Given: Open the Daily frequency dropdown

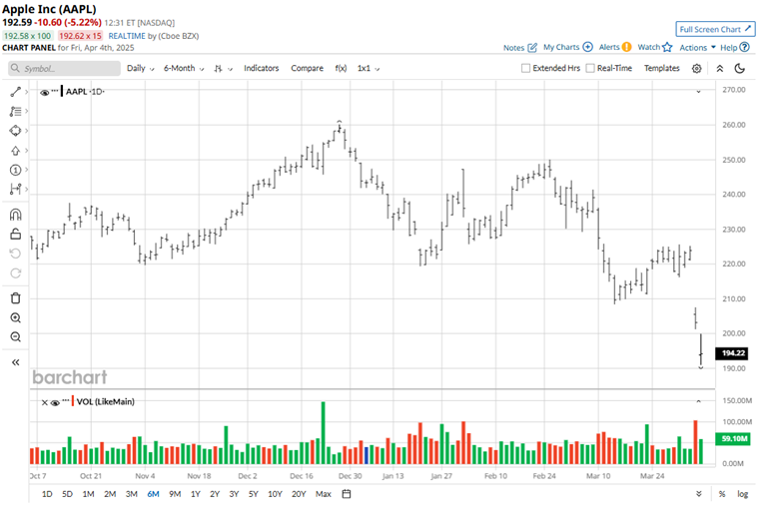Looking at the screenshot, I should [x=141, y=68].
